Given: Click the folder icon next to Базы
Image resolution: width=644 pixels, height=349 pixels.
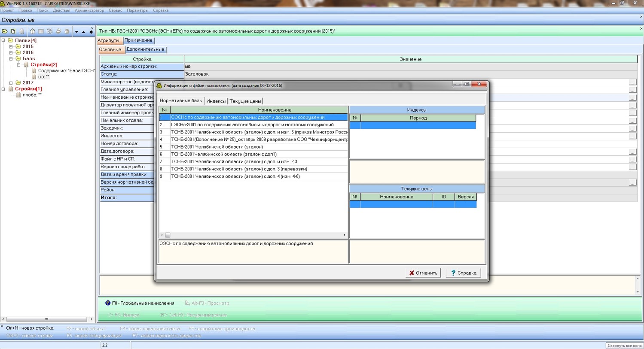Looking at the screenshot, I should [18, 58].
